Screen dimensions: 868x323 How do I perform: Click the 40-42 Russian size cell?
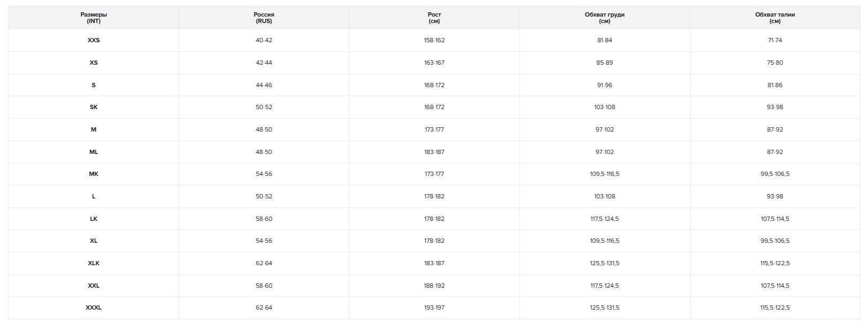[x=264, y=40]
